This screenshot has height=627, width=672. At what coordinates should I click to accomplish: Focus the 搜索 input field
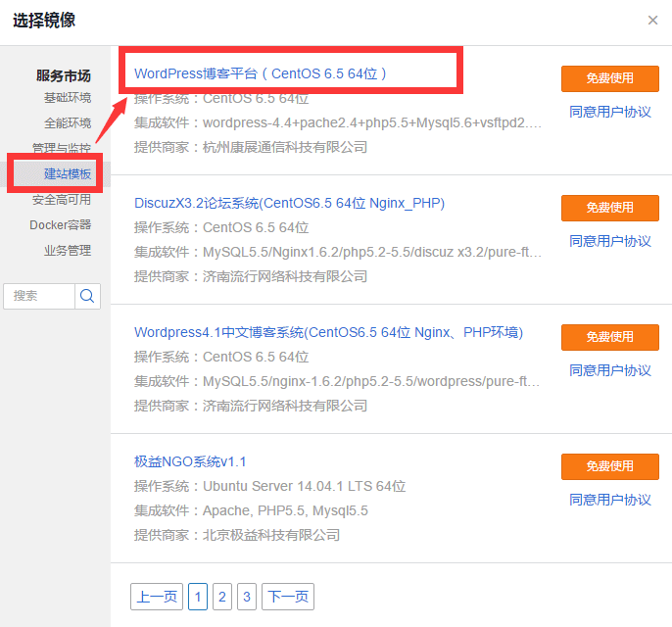coord(39,296)
